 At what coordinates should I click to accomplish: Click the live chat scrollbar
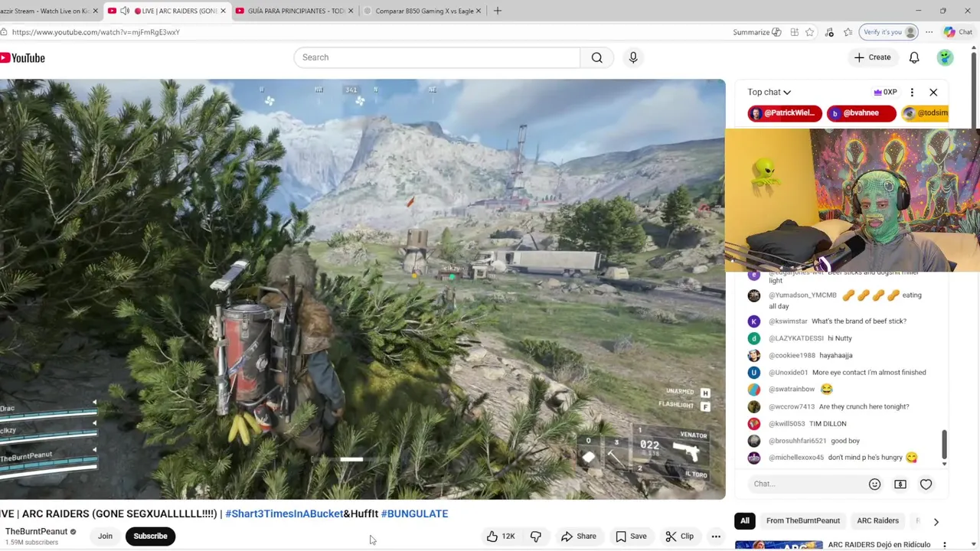(944, 445)
